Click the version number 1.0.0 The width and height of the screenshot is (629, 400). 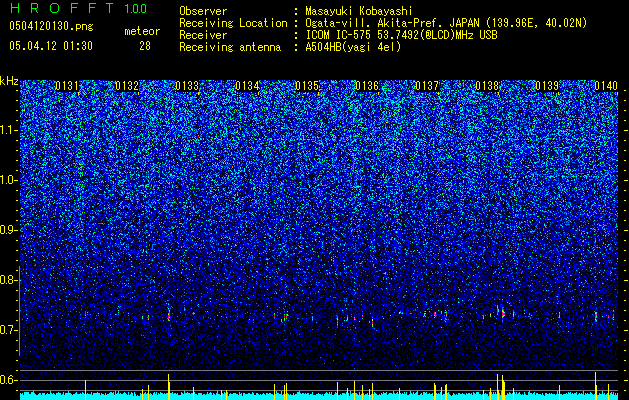(x=136, y=8)
